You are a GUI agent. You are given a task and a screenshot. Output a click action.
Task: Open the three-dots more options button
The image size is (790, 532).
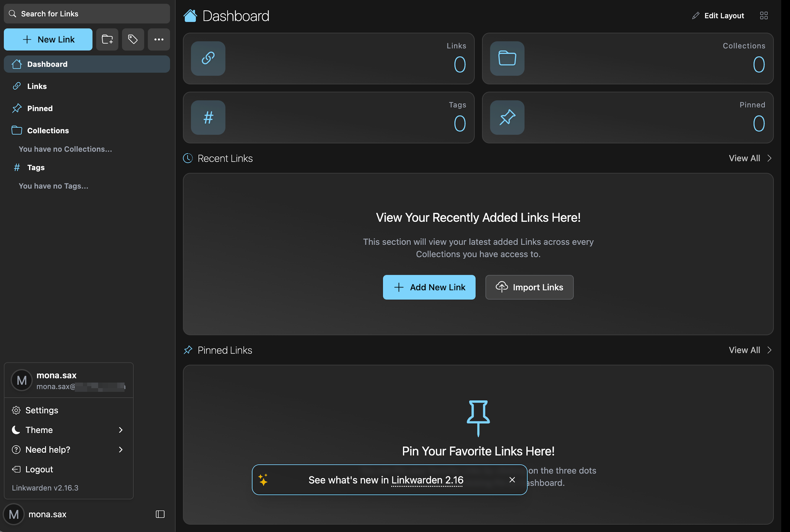159,39
